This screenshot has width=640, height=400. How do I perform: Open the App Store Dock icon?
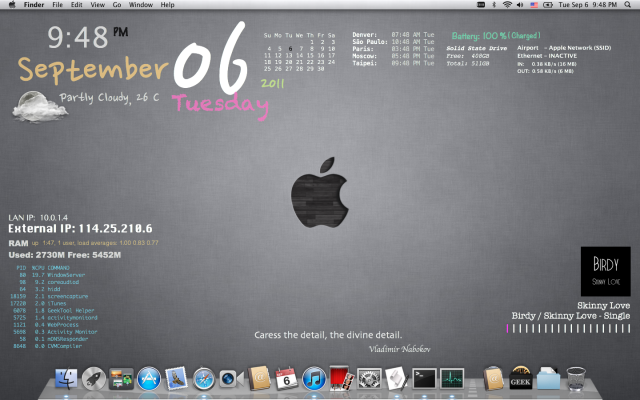[149, 379]
